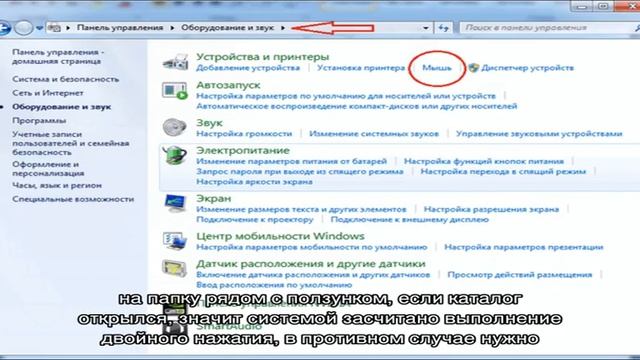Expand breadcrumb arrow before Панель управления

click(68, 28)
